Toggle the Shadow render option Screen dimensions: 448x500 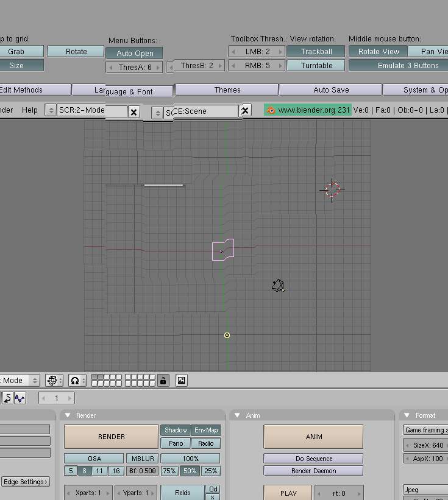click(176, 430)
